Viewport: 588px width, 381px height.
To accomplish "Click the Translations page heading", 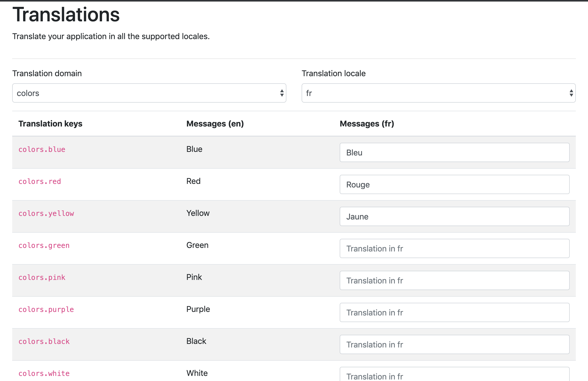I will (66, 15).
